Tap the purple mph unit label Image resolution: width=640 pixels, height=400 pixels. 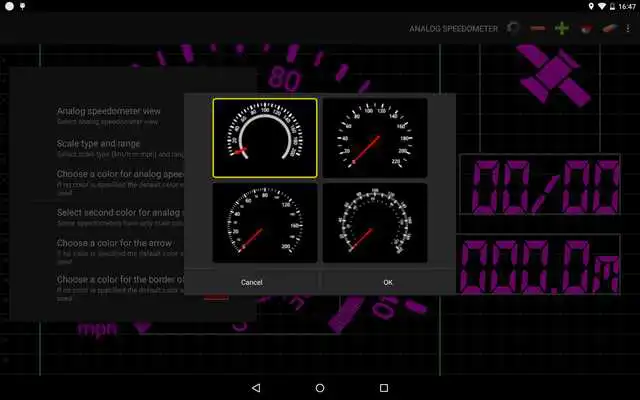[98, 329]
